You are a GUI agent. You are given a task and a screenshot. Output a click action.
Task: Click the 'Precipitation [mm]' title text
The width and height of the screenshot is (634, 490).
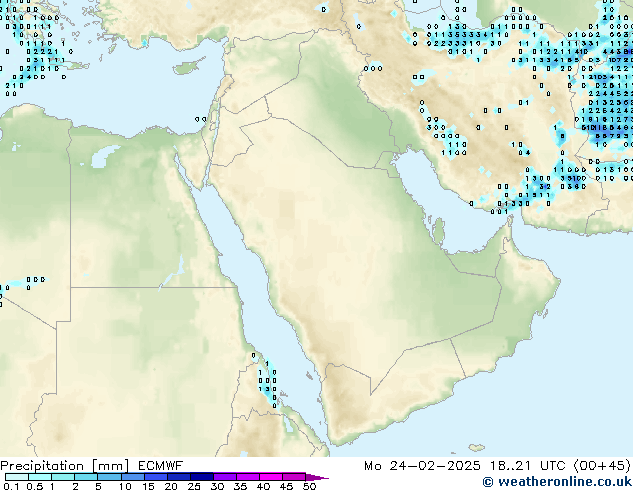click(x=65, y=466)
